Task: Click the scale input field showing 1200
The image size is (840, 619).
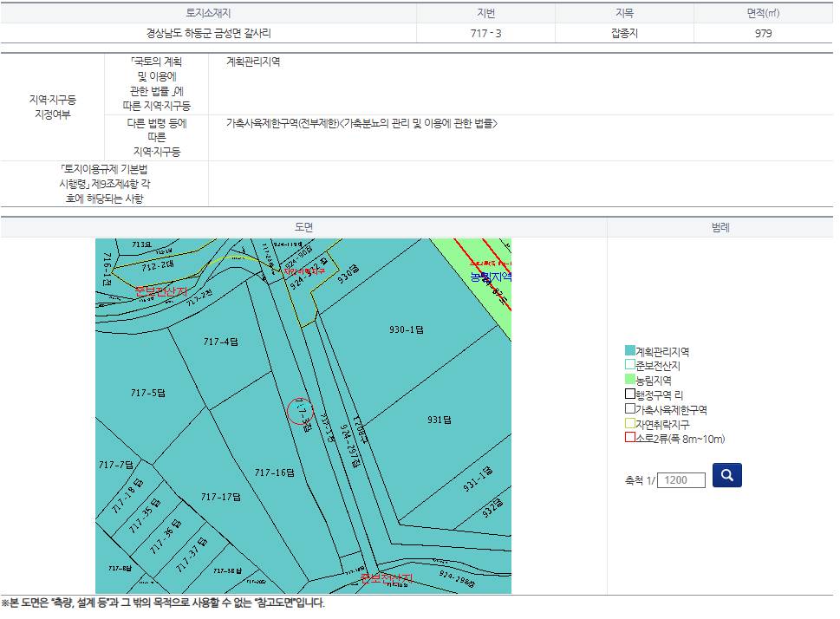Action: point(680,480)
